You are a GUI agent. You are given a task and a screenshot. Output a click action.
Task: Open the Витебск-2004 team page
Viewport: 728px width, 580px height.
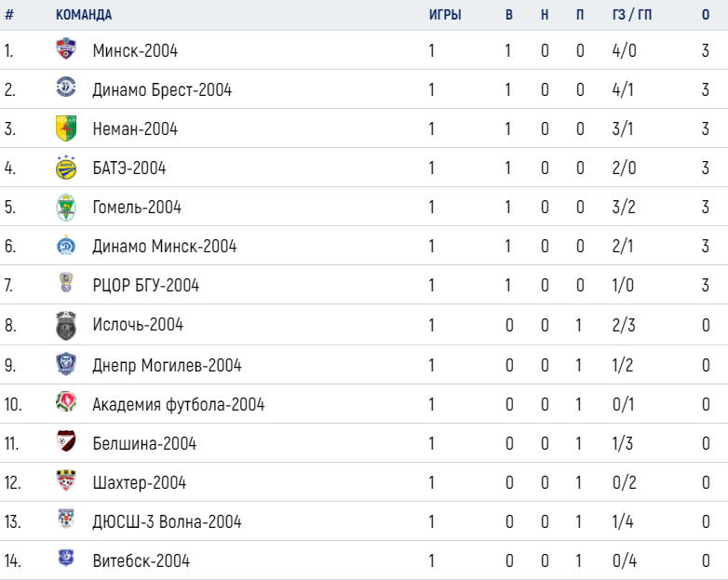(x=142, y=561)
